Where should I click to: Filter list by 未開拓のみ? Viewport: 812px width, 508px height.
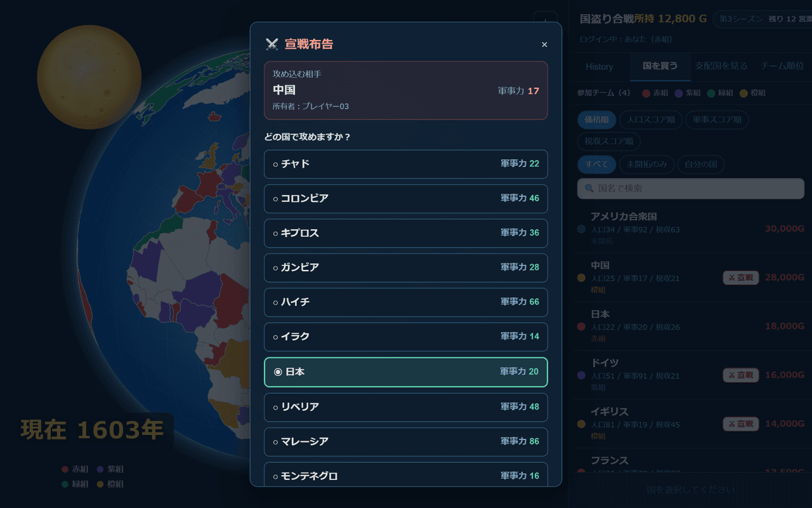[x=646, y=164]
